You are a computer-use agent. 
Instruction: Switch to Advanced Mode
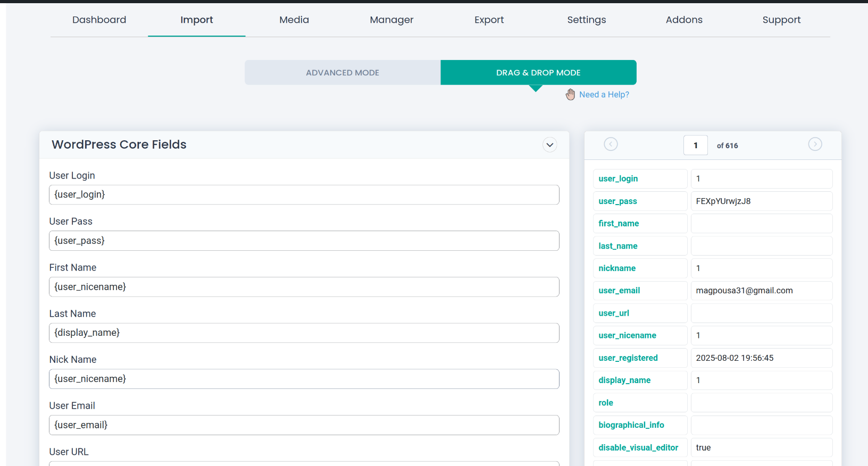coord(343,73)
